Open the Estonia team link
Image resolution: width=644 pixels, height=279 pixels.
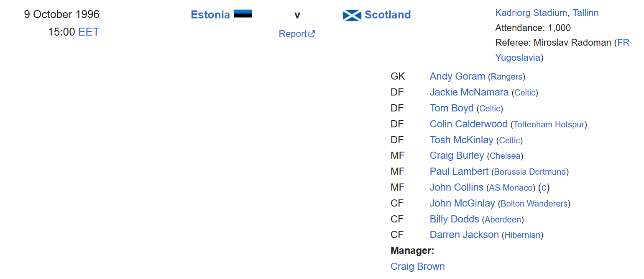click(210, 15)
